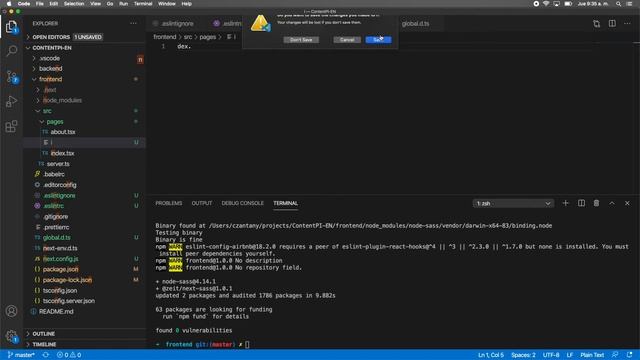Image resolution: width=640 pixels, height=360 pixels.
Task: Open editor more actions ellipsis
Action: pos(627,24)
